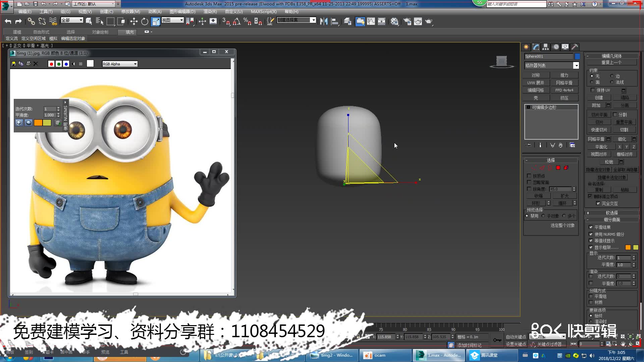The width and height of the screenshot is (644, 362).
Task: Uncheck the 完全交互 checkbox
Action: pyautogui.click(x=598, y=203)
